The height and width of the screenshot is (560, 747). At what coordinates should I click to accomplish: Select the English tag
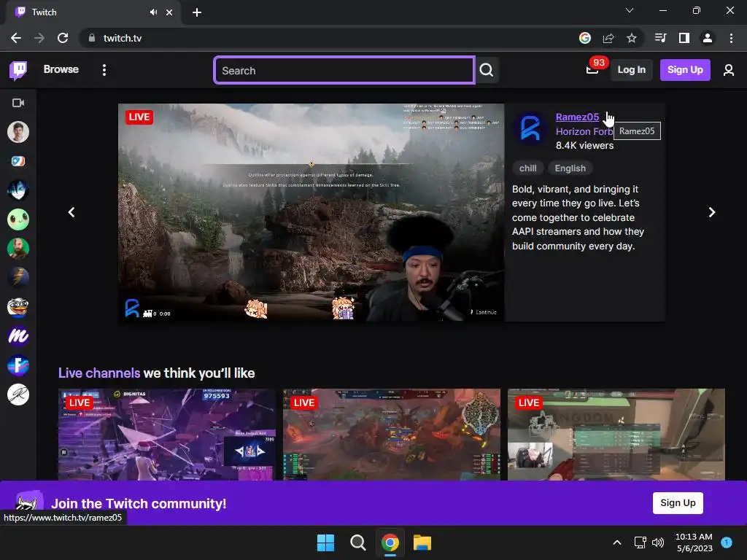570,168
